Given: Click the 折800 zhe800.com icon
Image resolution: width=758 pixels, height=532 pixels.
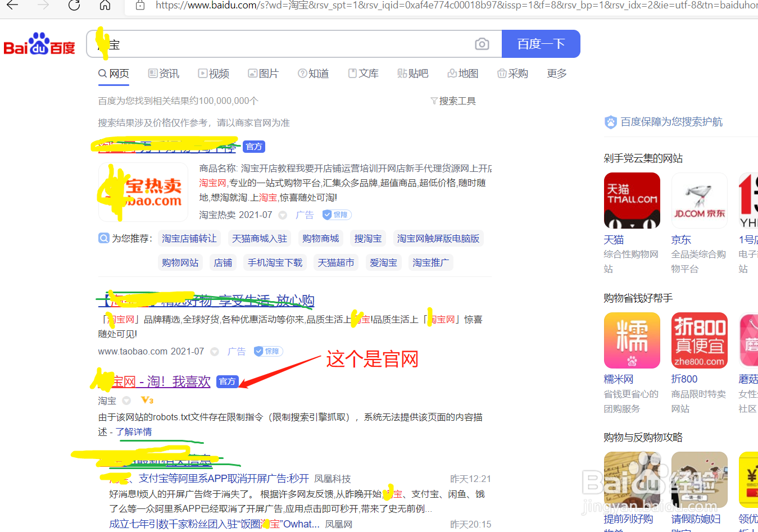Looking at the screenshot, I should [x=700, y=340].
